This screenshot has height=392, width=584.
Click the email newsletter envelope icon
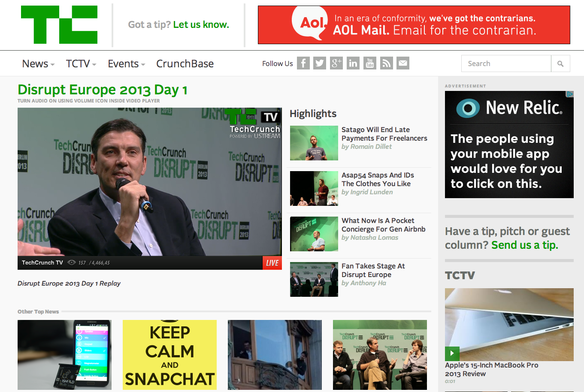point(403,63)
